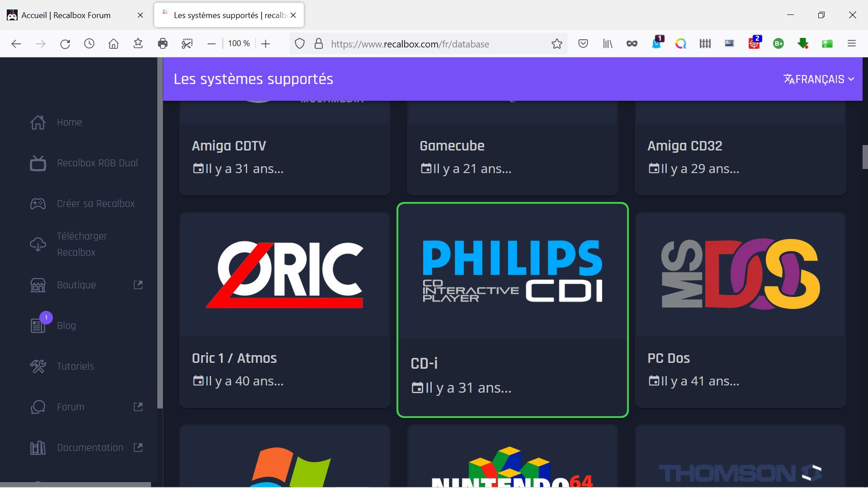Click the Nintendo 64 logo card
The image size is (868, 488).
(x=513, y=456)
